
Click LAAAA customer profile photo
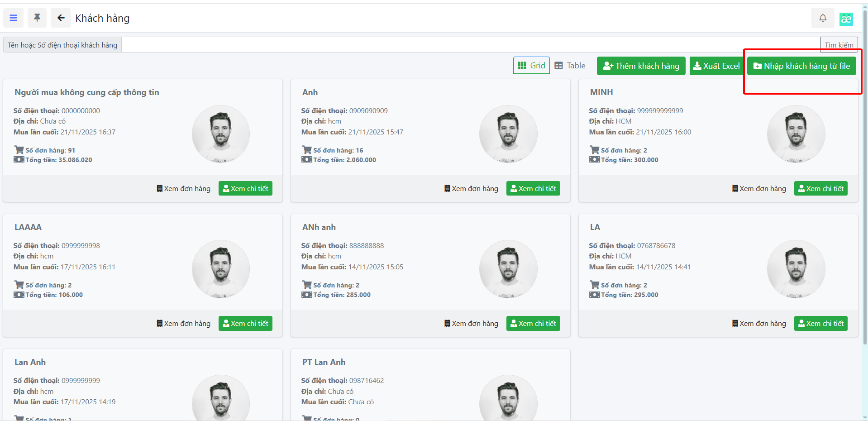pyautogui.click(x=221, y=269)
